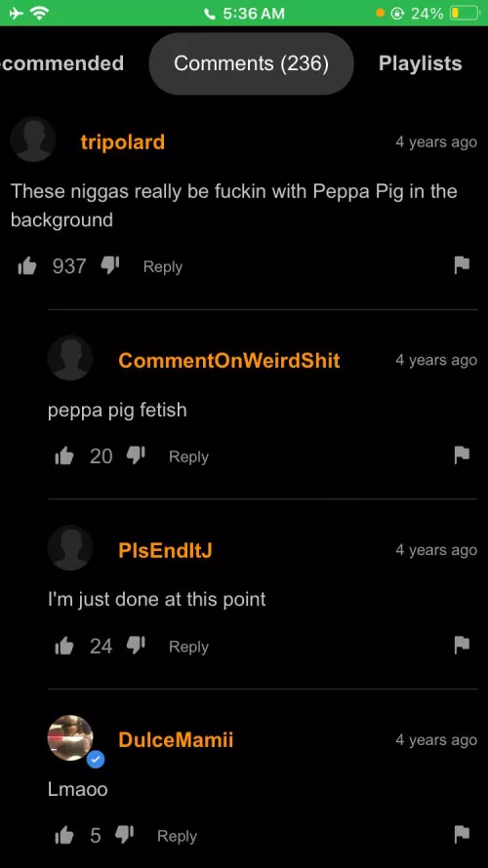Screen dimensions: 488x868
Task: Reply to tripolard's comment
Action: (163, 267)
